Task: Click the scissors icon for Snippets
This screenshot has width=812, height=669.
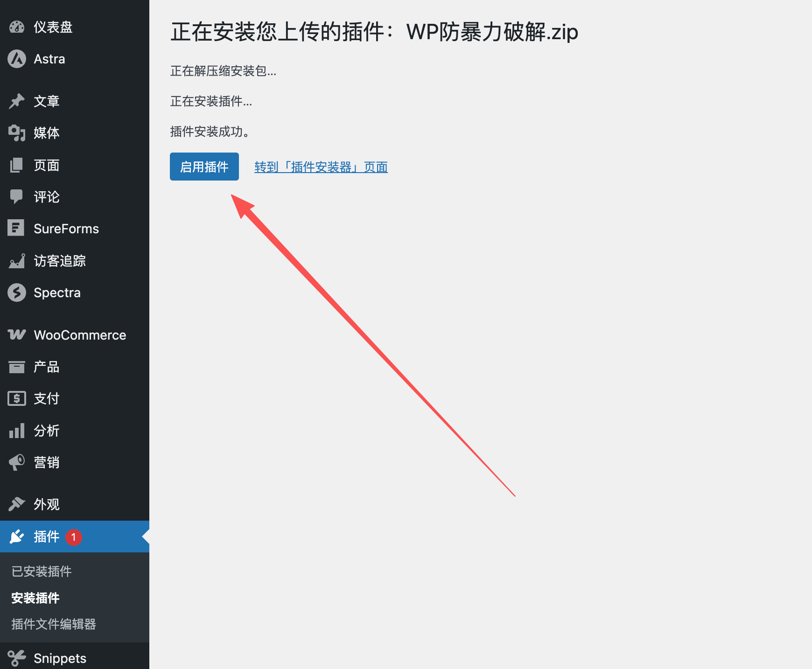Action: tap(17, 658)
